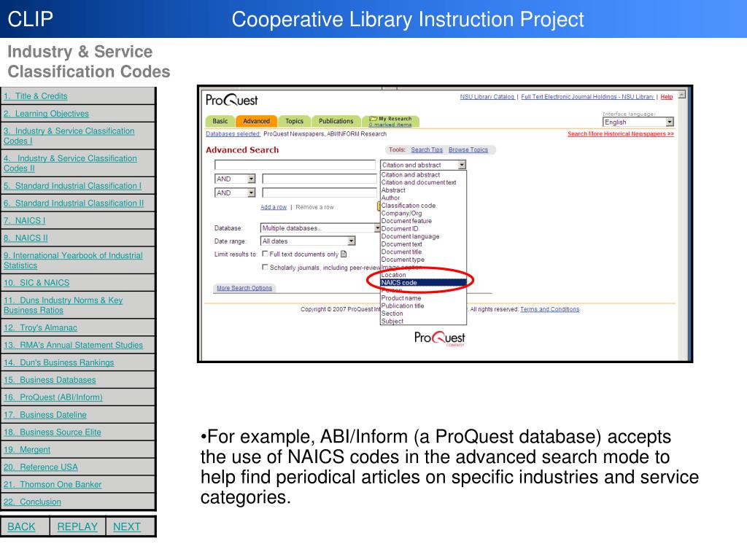Viewport: 747px width, 560px height.
Task: Expand More Search Options
Action: pyautogui.click(x=244, y=288)
